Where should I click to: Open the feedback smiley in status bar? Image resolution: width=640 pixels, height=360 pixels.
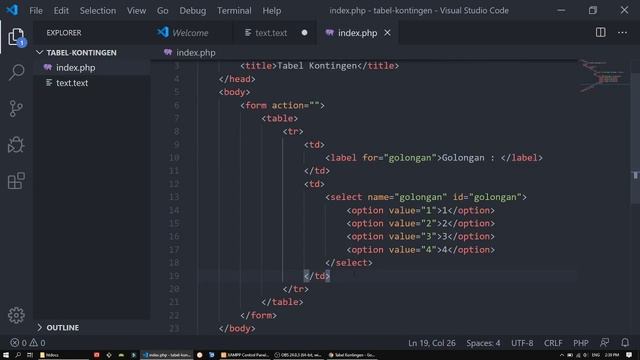604,342
